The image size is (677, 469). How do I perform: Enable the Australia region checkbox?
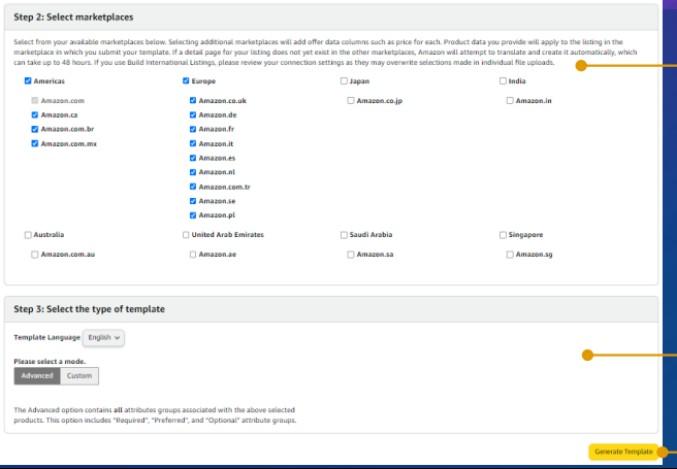point(28,235)
